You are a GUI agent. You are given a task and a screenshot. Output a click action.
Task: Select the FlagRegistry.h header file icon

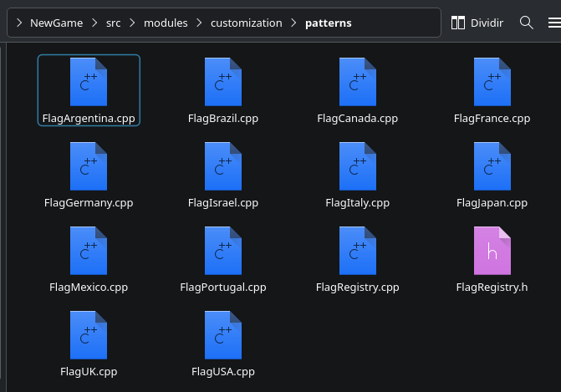click(492, 251)
